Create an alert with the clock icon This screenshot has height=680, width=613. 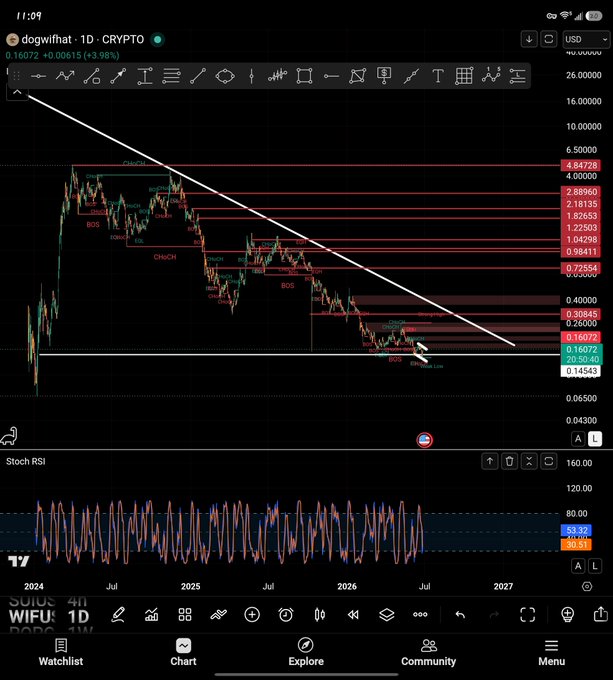pyautogui.click(x=286, y=615)
